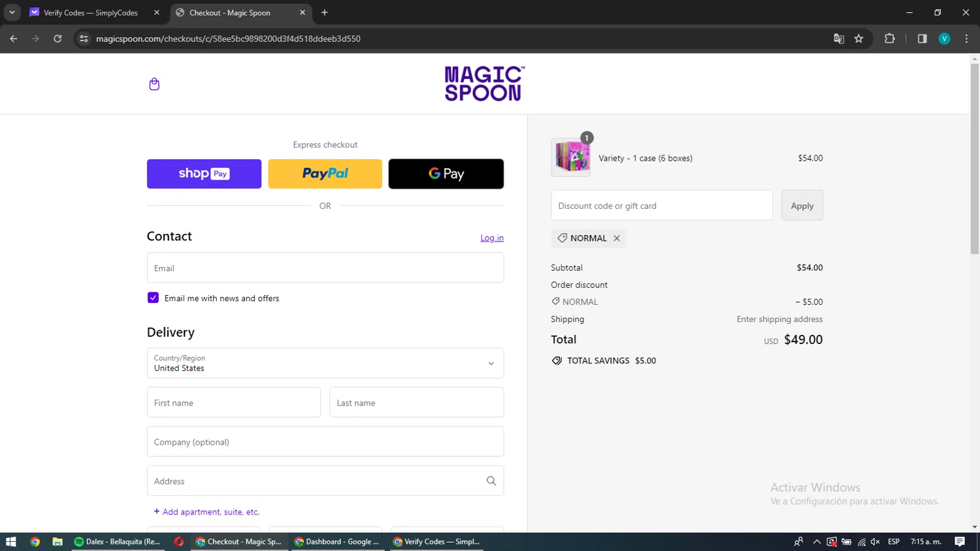Open Spotify Dalex - Bellaquita taskbar item
Image resolution: width=980 pixels, height=551 pixels.
[x=118, y=542]
